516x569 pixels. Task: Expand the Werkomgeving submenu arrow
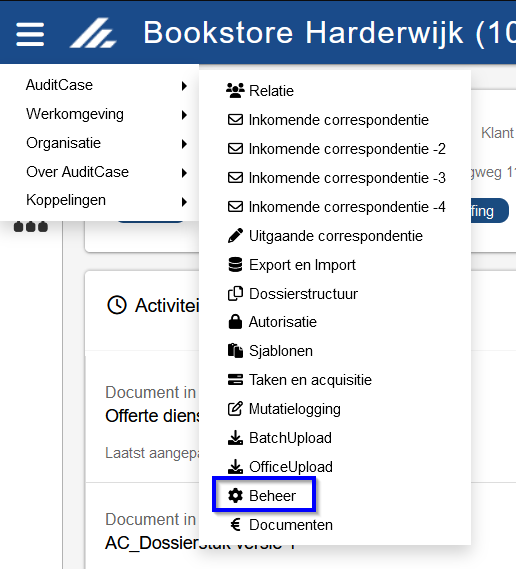pyautogui.click(x=184, y=115)
